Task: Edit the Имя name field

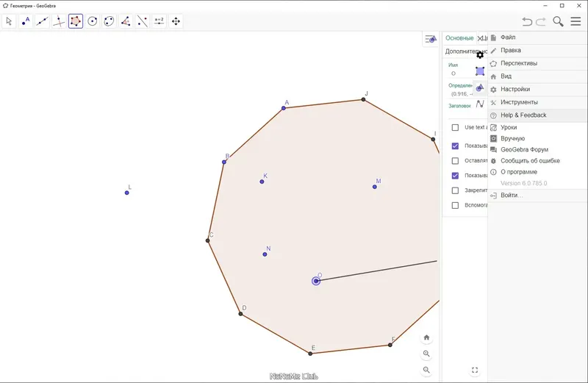Action: click(x=462, y=74)
